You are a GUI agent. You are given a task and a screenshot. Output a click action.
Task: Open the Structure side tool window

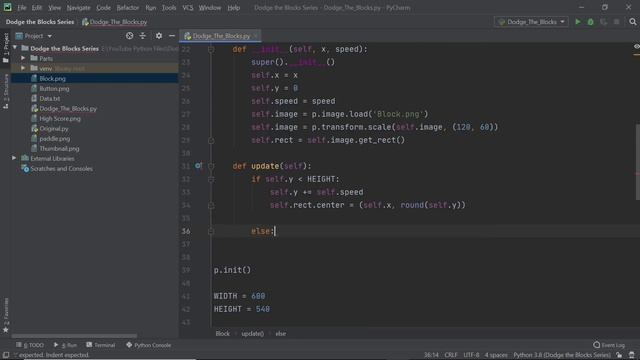coord(6,91)
